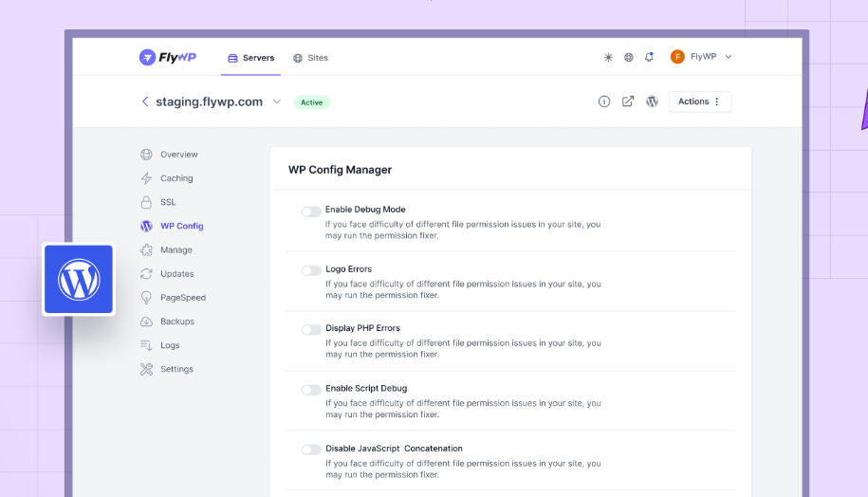Viewport: 868px width, 497px height.
Task: Toggle Display PHP Errors switch
Action: coord(311,329)
